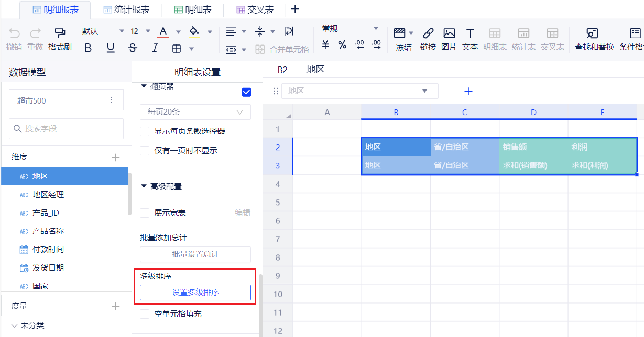Image resolution: width=644 pixels, height=337 pixels.
Task: Uncheck the 翻页器 pager checkbox
Action: (x=246, y=92)
